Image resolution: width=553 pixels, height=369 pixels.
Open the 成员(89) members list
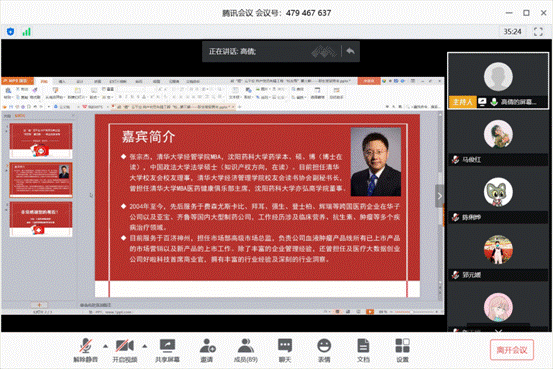(246, 350)
